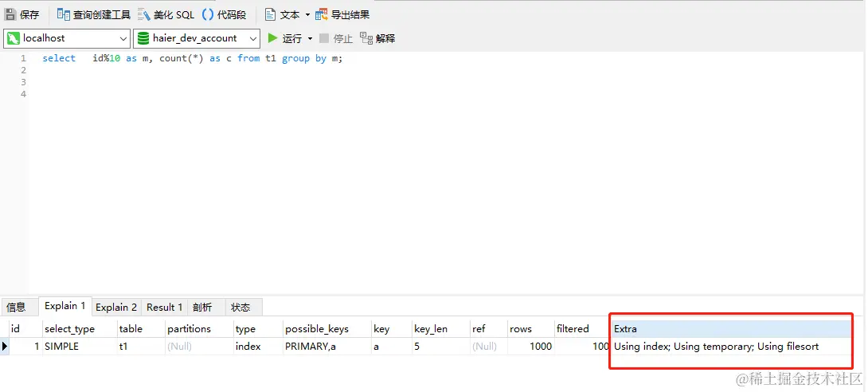Viewport: 868px width, 392px height.
Task: Click the possible_keys column header
Action: (x=327, y=329)
